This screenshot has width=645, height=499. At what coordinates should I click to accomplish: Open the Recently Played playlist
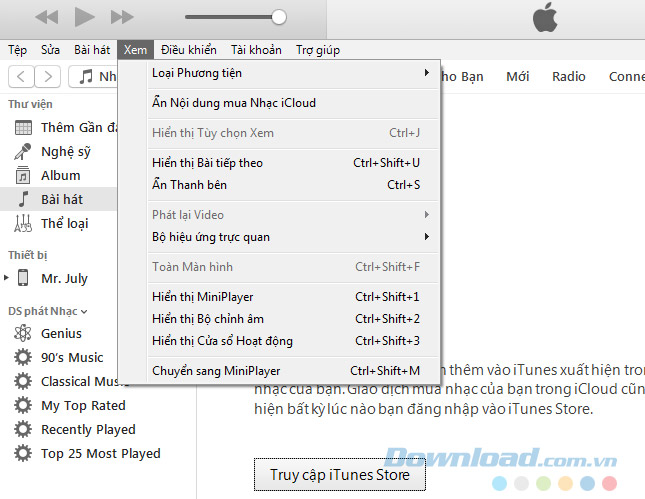[x=88, y=429]
